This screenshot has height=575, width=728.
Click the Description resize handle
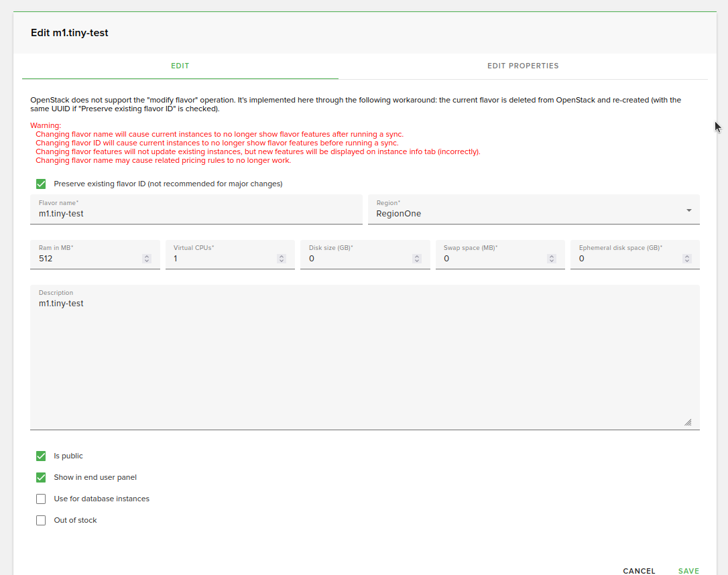click(688, 422)
